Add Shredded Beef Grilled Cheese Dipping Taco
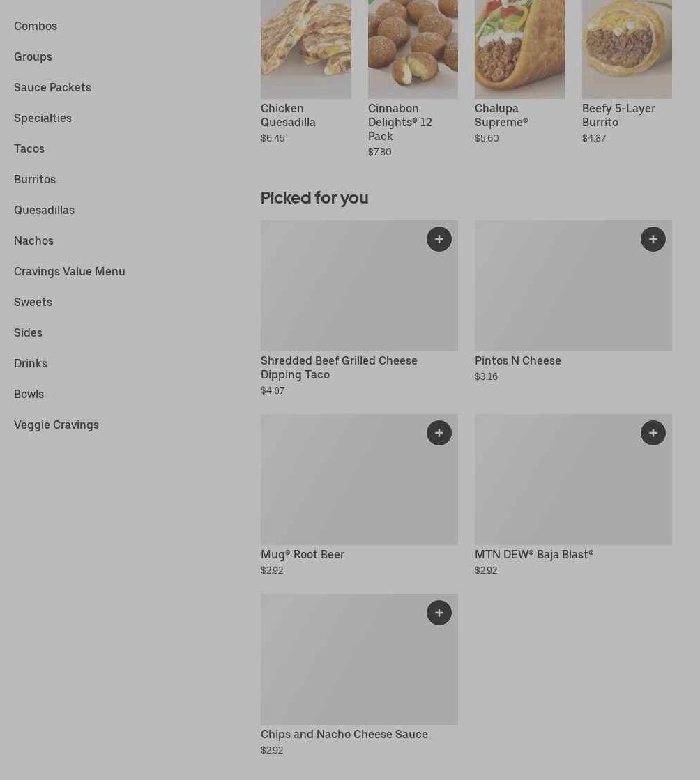The image size is (700, 780). 439,239
